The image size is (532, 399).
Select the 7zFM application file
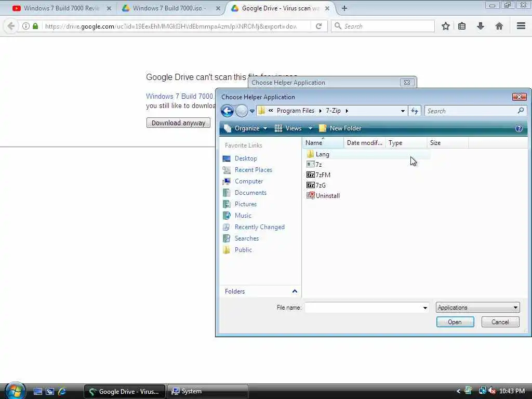pyautogui.click(x=318, y=175)
